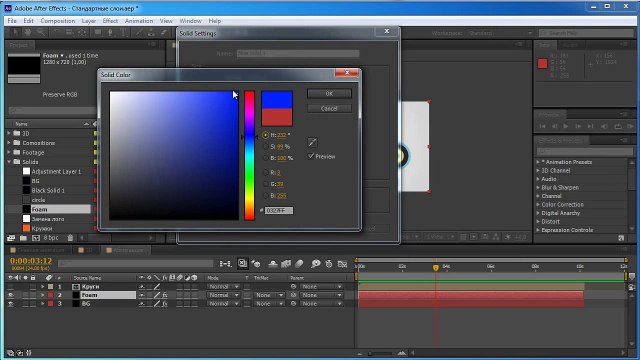Select the B brightness radio button

tap(265, 158)
